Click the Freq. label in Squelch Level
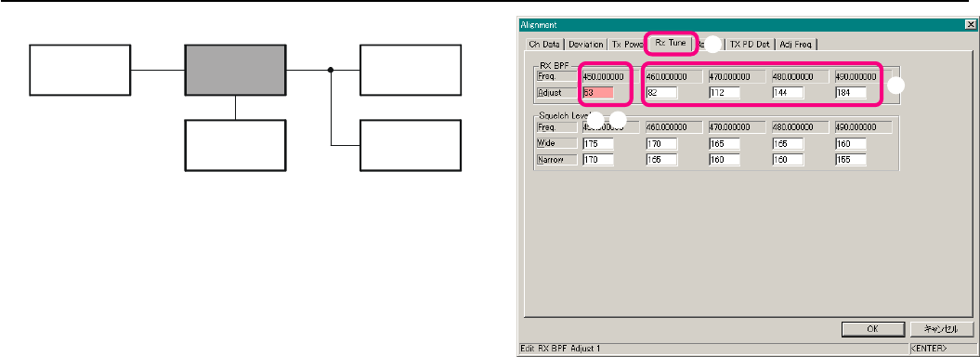980x357 pixels. [x=556, y=127]
